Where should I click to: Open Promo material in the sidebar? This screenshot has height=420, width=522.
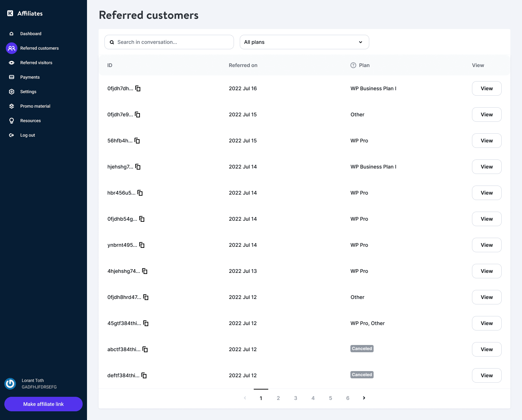point(35,106)
